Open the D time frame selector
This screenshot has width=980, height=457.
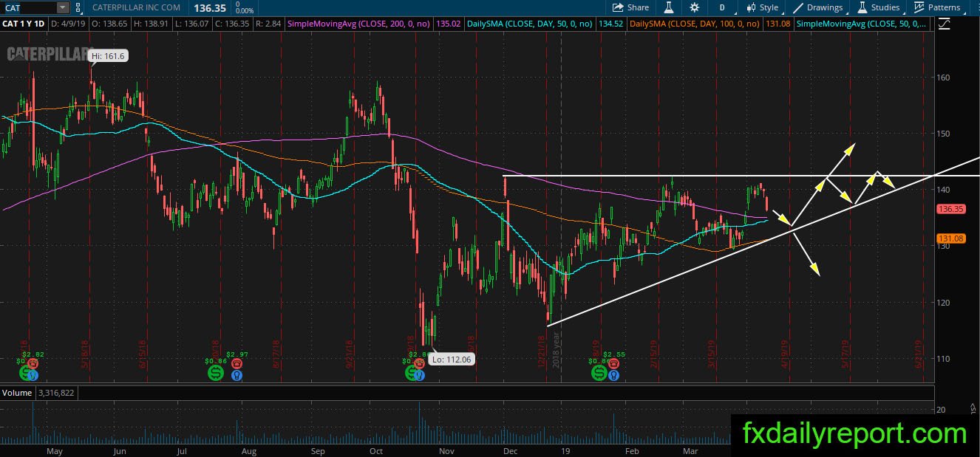[x=721, y=7]
